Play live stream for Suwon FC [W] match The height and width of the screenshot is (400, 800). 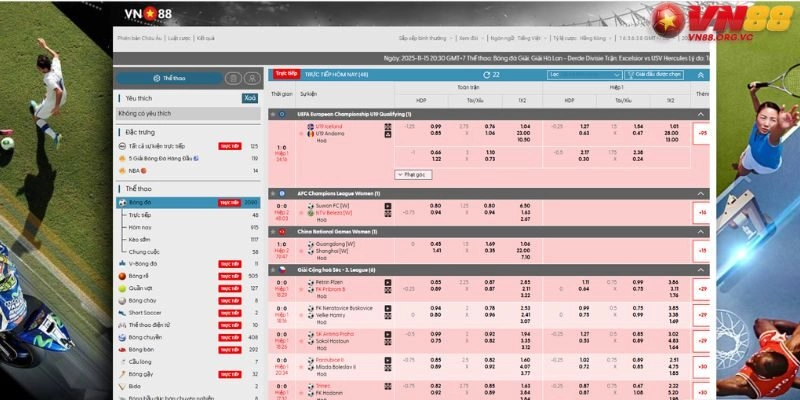click(388, 206)
